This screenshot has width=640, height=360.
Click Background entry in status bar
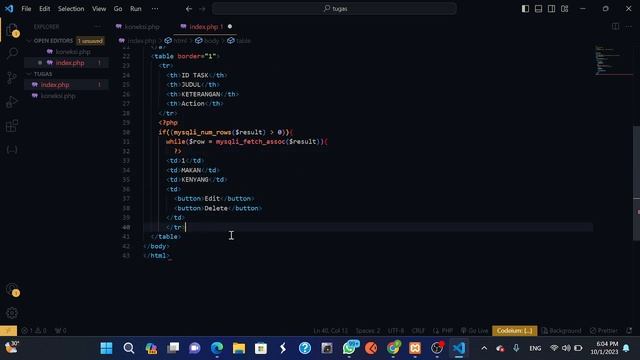[x=562, y=331]
